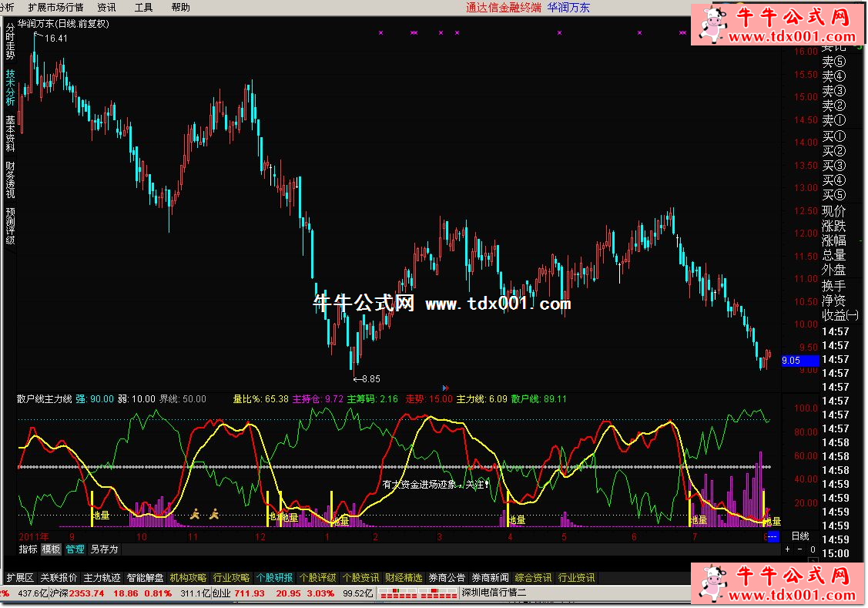The width and height of the screenshot is (868, 608).
Task: Open the 个股评级 tab
Action: 318,577
